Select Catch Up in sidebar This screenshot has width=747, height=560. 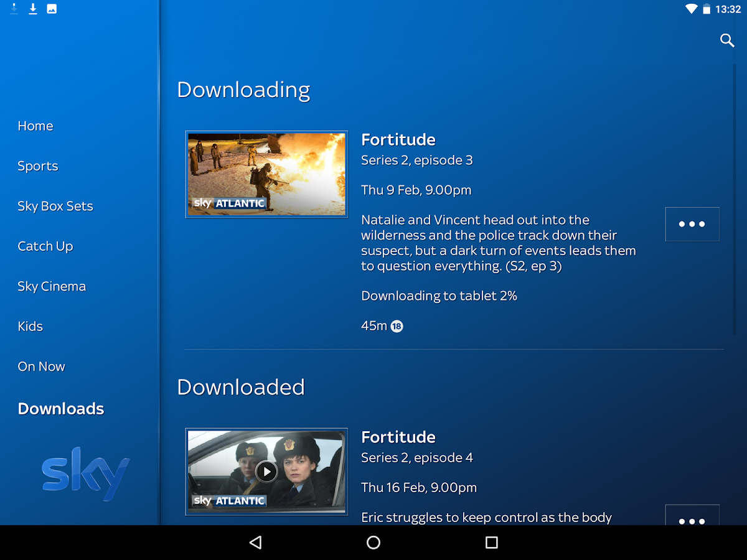click(x=45, y=246)
